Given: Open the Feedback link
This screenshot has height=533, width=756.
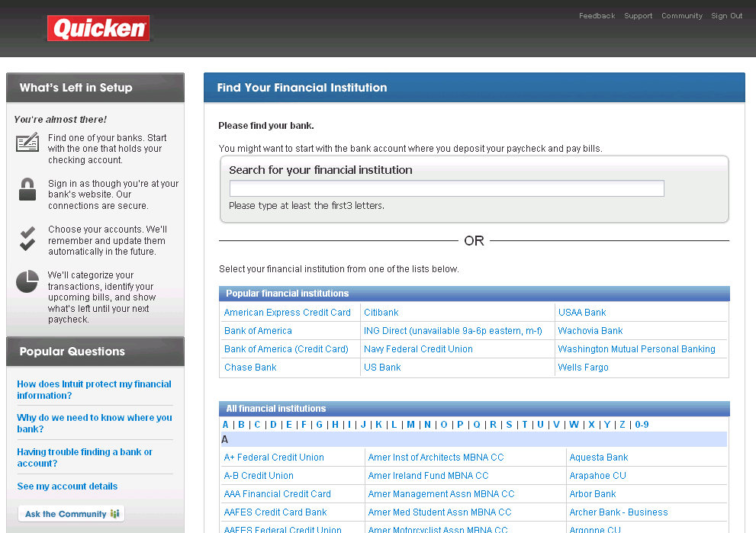Looking at the screenshot, I should click(x=597, y=16).
